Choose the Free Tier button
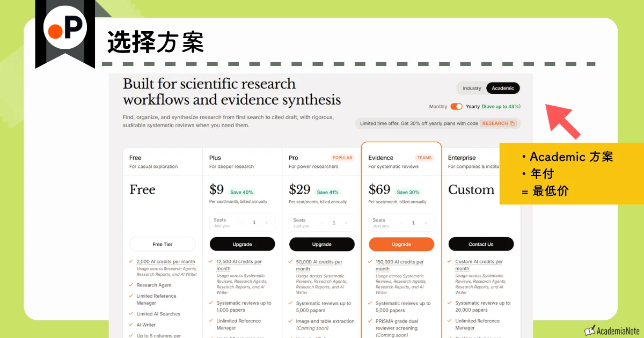 click(163, 244)
